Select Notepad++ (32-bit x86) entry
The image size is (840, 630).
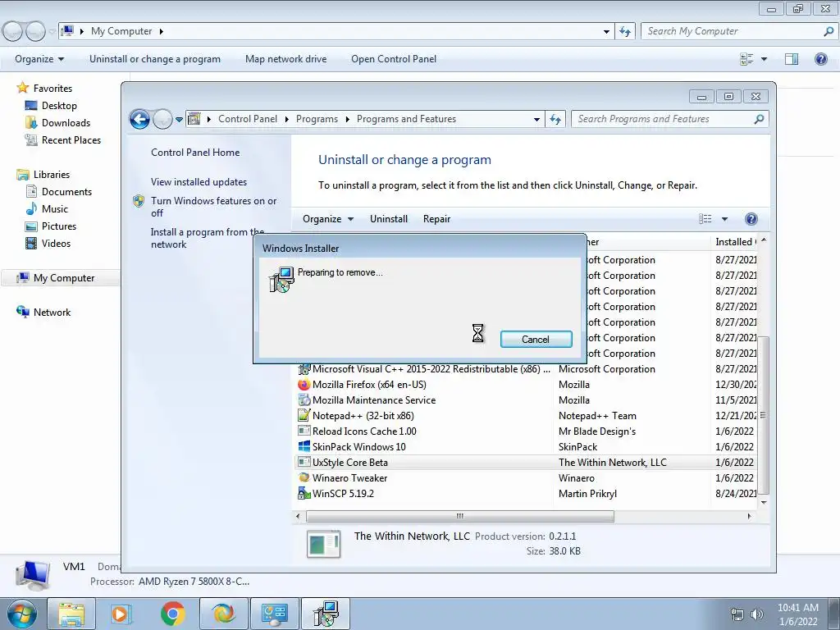526,416
